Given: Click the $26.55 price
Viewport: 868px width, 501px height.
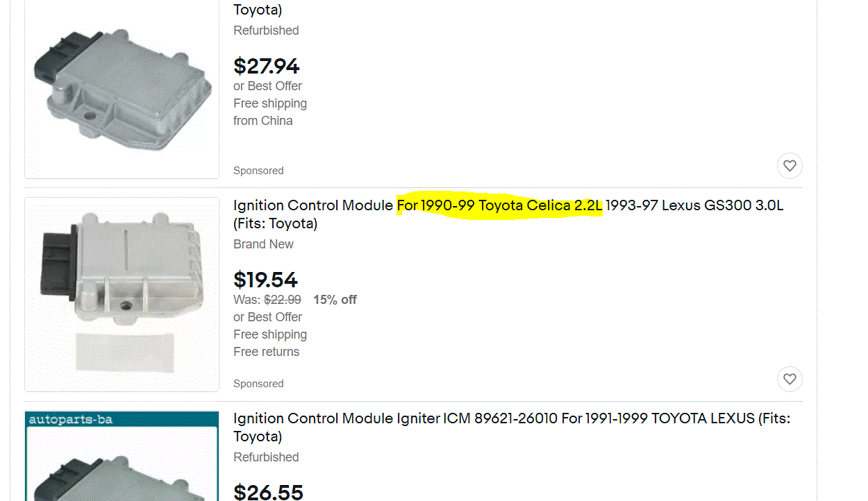Looking at the screenshot, I should click(268, 492).
